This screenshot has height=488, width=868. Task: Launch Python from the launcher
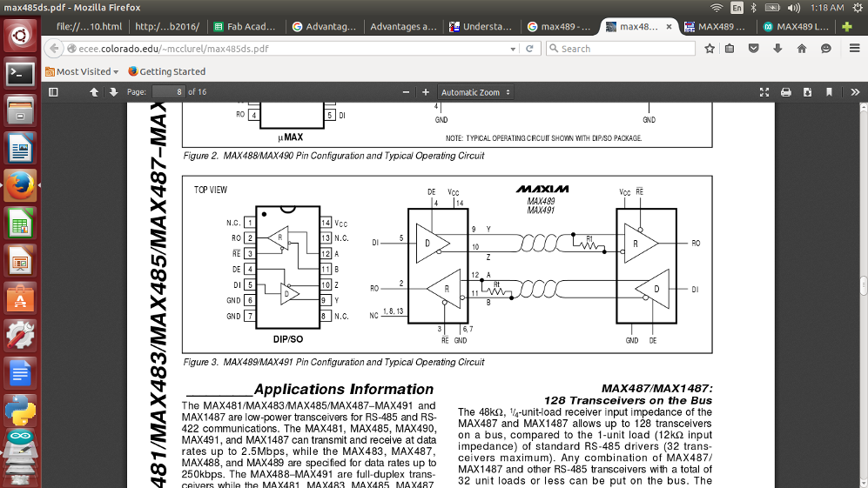(21, 411)
